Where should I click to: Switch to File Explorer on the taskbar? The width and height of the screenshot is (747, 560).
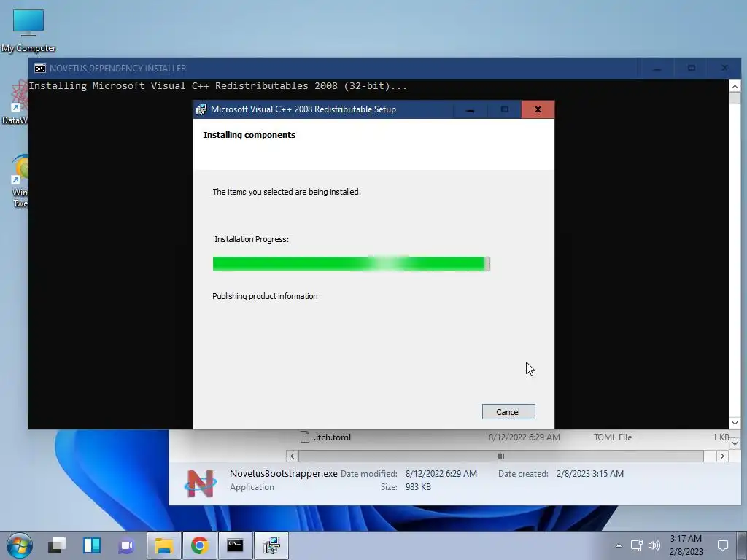(x=164, y=545)
